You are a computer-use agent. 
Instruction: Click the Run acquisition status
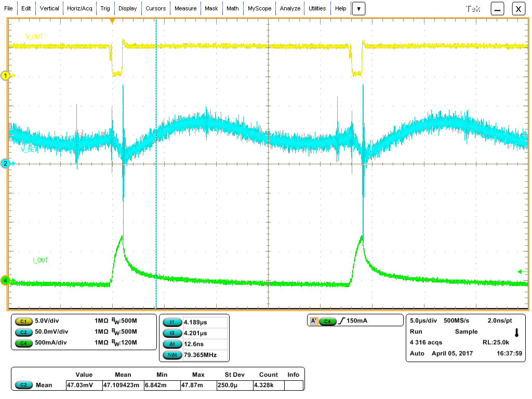(416, 331)
